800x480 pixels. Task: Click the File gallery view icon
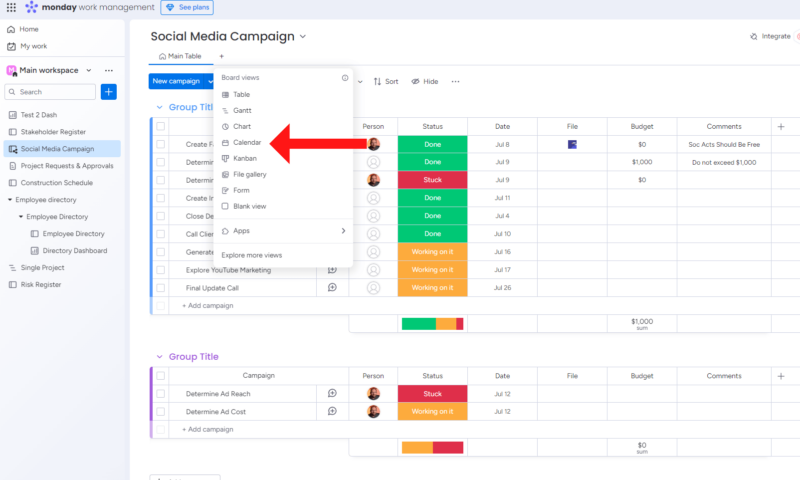click(225, 174)
